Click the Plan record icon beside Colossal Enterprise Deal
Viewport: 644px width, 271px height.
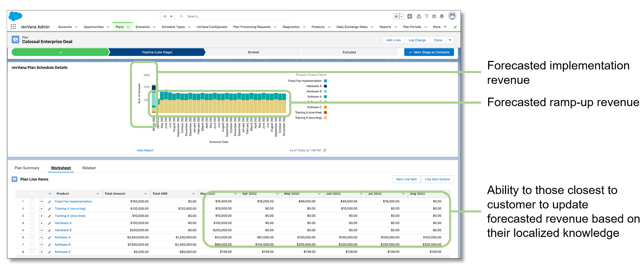(x=15, y=39)
